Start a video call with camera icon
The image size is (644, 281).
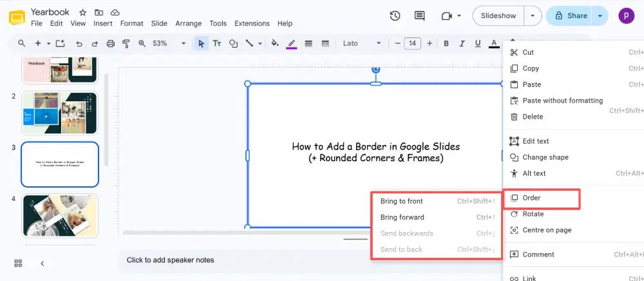(446, 15)
